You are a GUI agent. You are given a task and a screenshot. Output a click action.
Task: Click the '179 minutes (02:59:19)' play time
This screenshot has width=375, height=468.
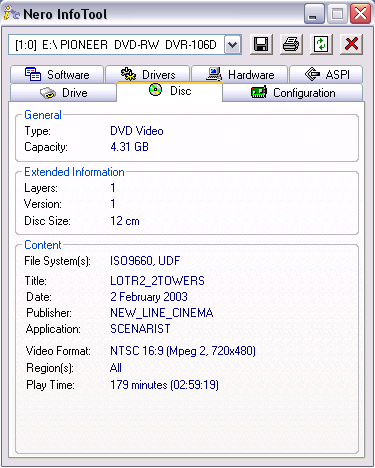(x=164, y=385)
